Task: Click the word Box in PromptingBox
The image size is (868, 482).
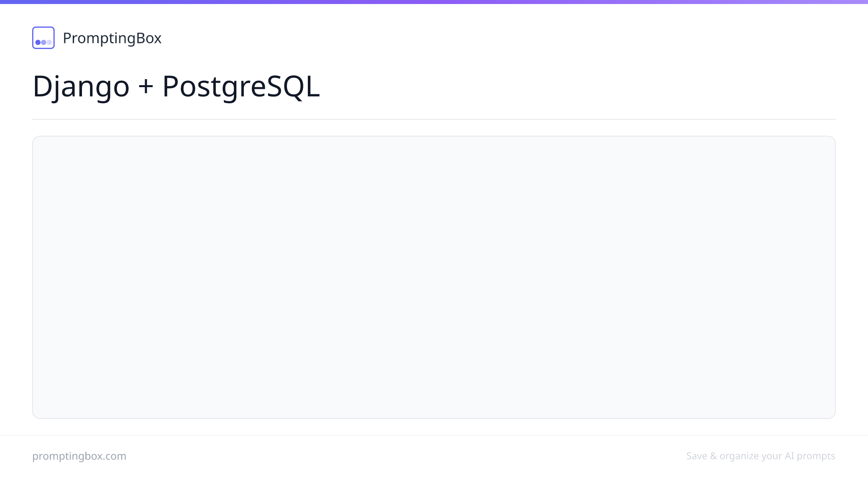Action: coord(149,38)
